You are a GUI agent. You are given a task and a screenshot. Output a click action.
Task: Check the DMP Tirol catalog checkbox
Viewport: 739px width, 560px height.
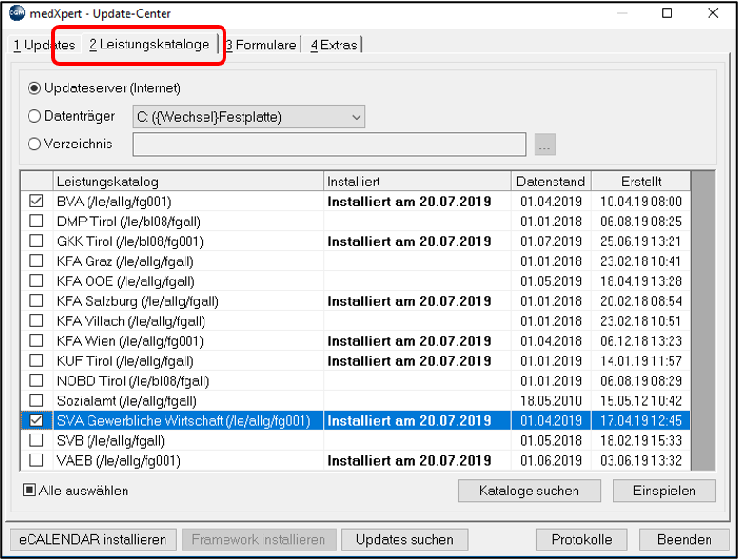pos(36,221)
